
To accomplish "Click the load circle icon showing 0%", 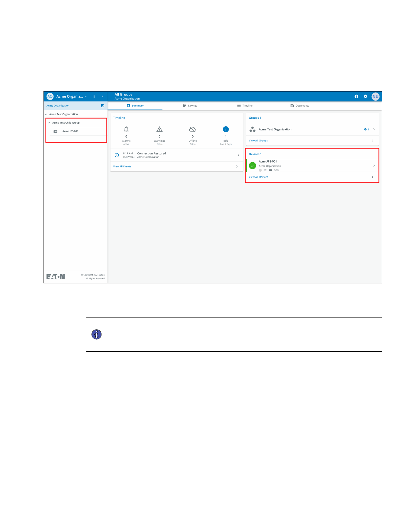I will (x=260, y=170).
